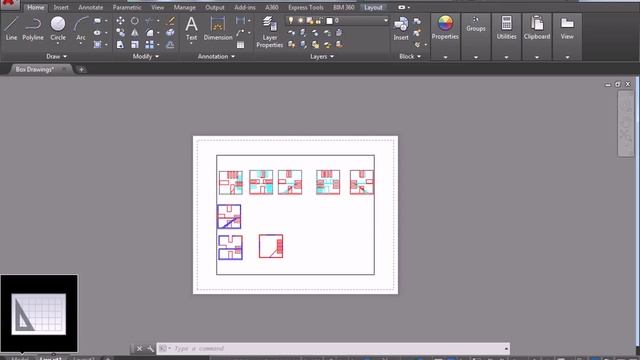Select the Box Drawings file tab

(x=40, y=69)
